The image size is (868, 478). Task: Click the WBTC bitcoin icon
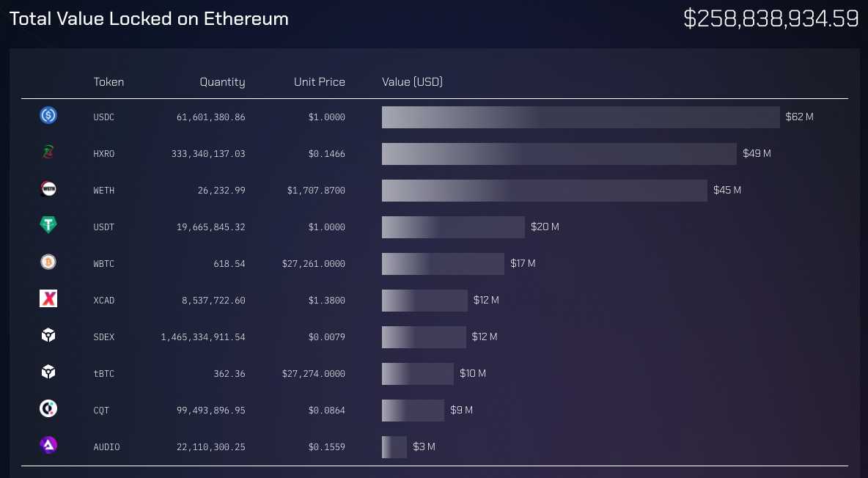click(x=48, y=262)
